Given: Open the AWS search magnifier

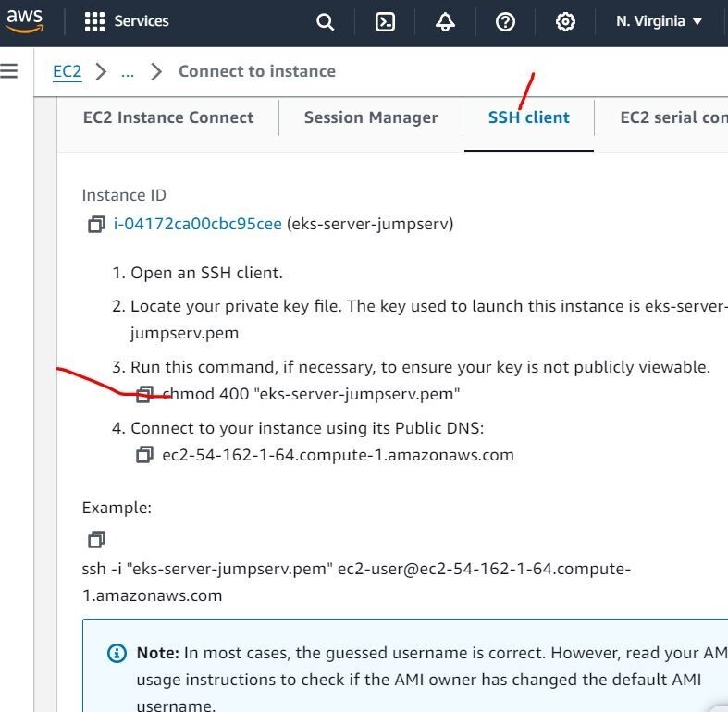Looking at the screenshot, I should [x=325, y=21].
